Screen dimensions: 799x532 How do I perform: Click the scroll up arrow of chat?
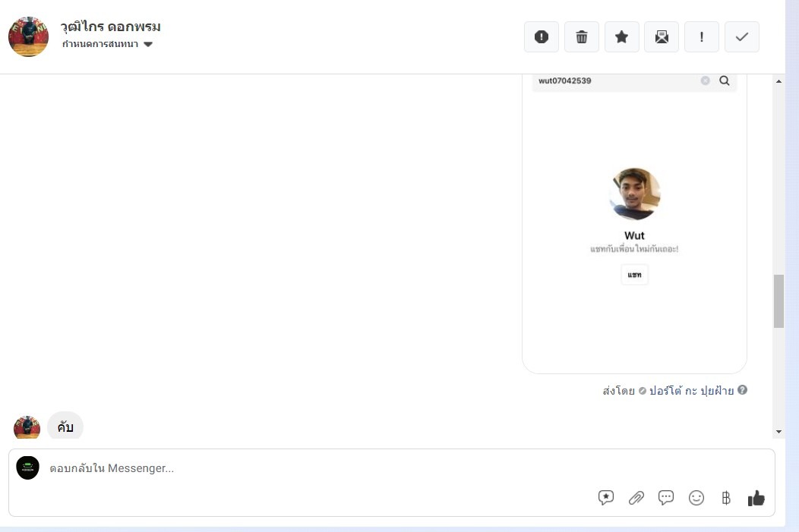coord(778,81)
